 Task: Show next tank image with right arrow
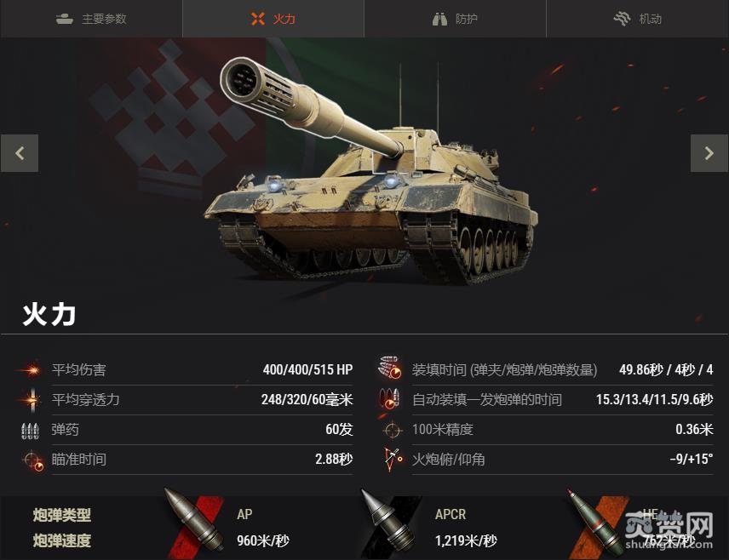point(709,153)
